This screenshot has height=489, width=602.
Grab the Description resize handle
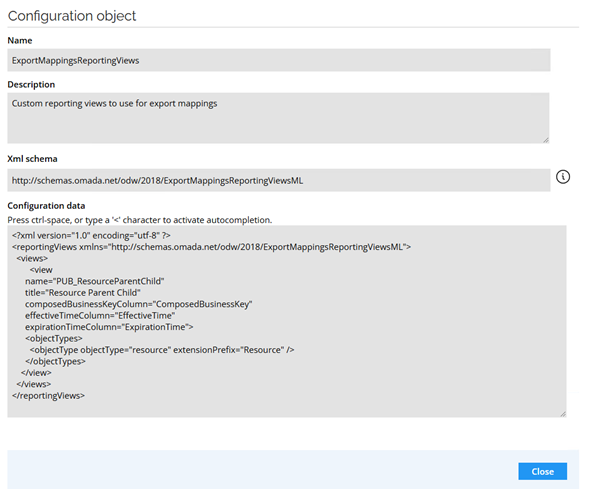[x=546, y=140]
